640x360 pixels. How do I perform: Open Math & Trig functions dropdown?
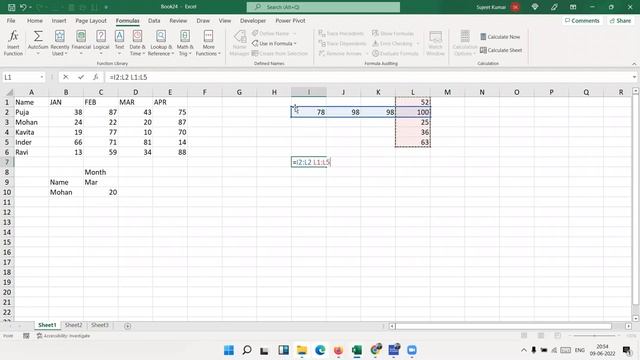184,42
